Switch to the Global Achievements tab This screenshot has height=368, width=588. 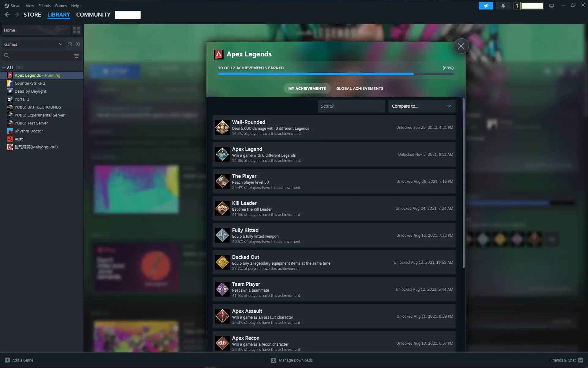point(360,88)
